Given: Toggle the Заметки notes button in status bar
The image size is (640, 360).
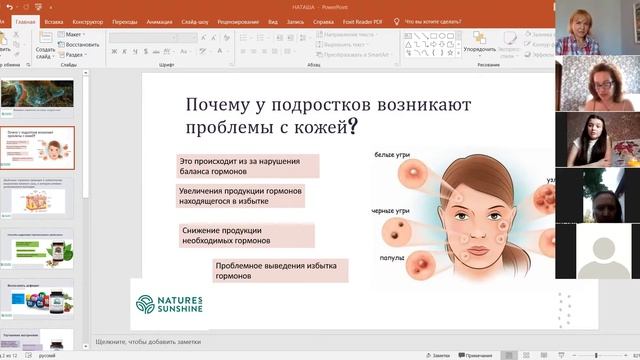Looking at the screenshot, I should tap(438, 356).
